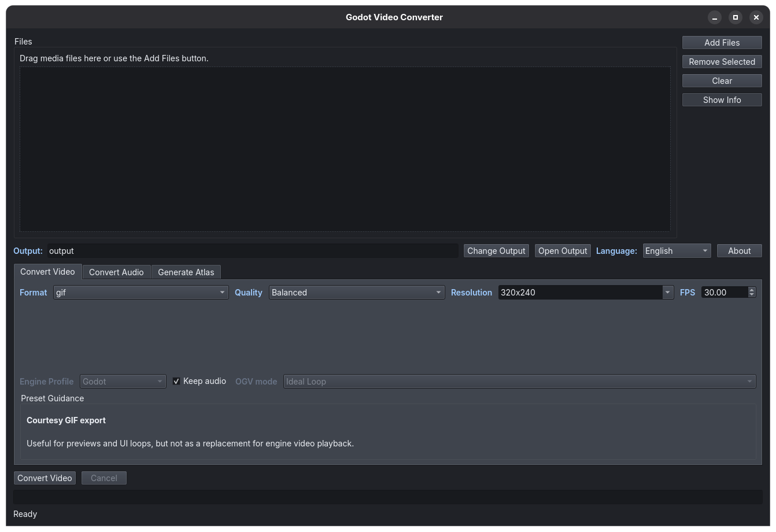This screenshot has height=532, width=776.
Task: Expand the Resolution dropdown arrow
Action: (x=668, y=293)
